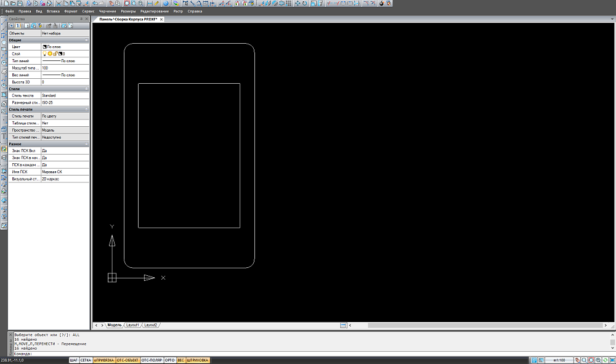
Task: Click the Zoom window red icon in status bar
Action: (x=591, y=360)
